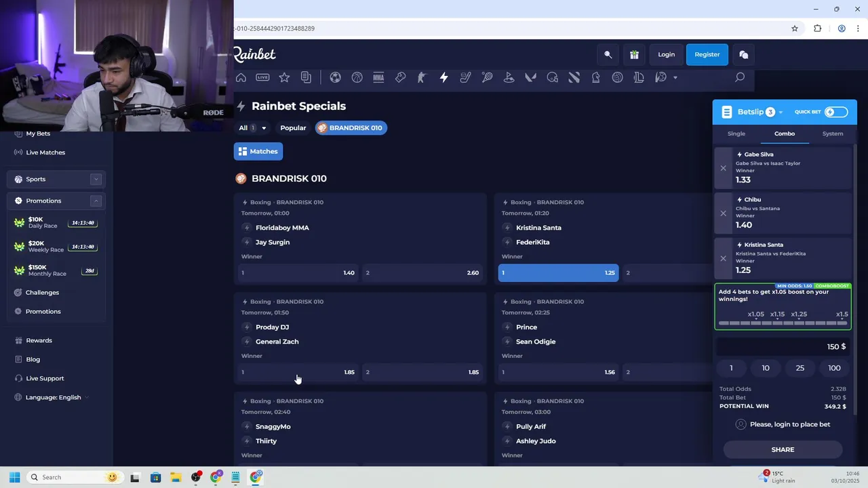Select odds 2.60 for Jay Surgin
The height and width of the screenshot is (488, 868).
tap(422, 272)
